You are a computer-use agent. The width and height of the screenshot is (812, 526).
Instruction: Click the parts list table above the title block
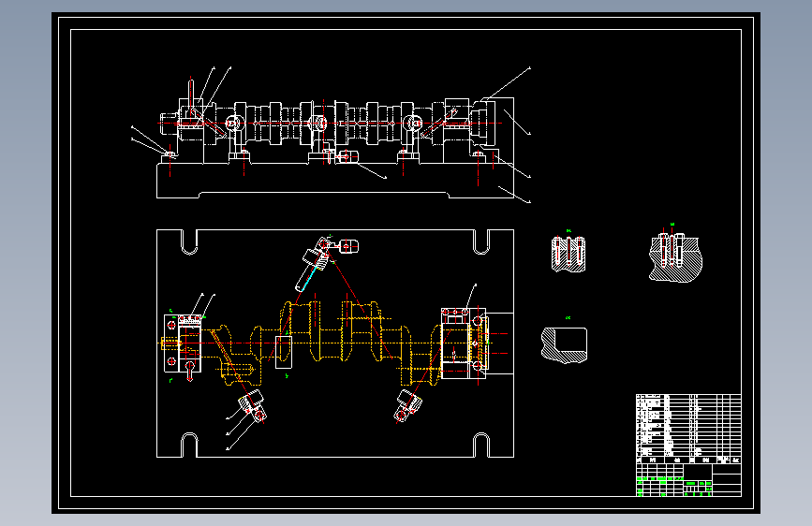click(x=688, y=429)
